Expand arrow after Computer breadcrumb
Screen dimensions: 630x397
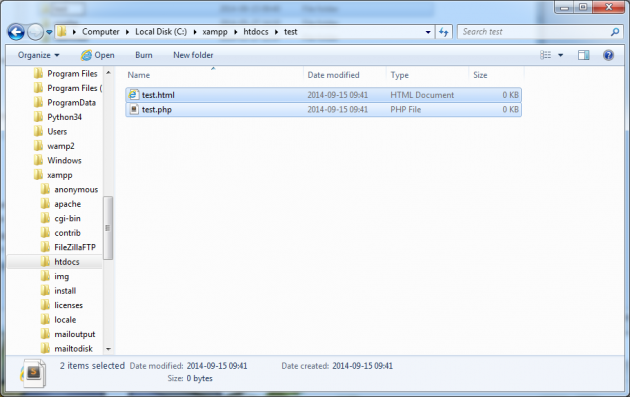click(x=127, y=32)
